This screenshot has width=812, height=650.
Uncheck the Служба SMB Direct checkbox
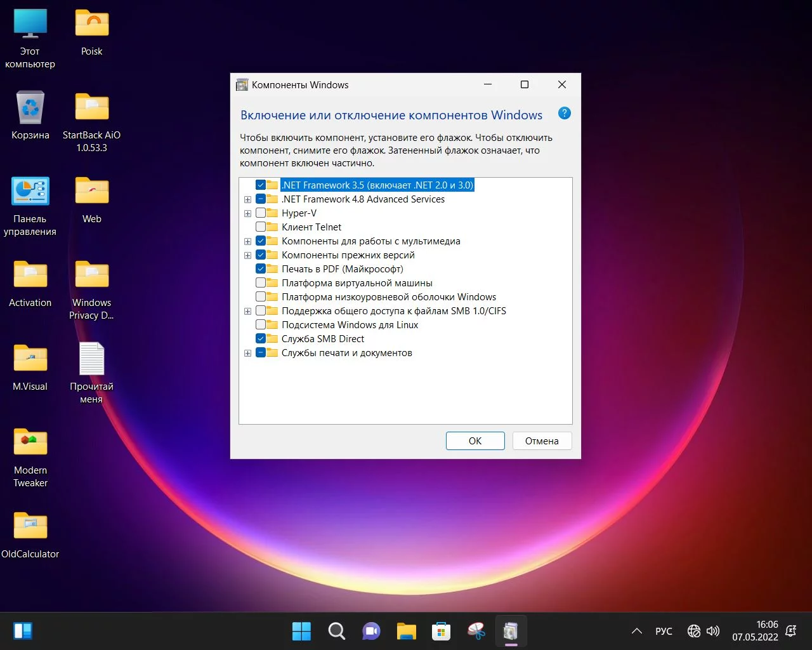pos(261,339)
